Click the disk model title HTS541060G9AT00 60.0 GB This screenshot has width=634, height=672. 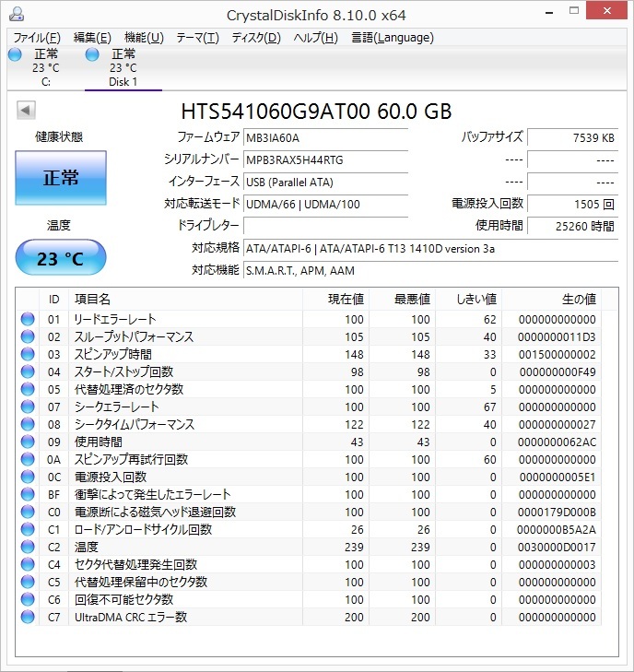tap(316, 112)
